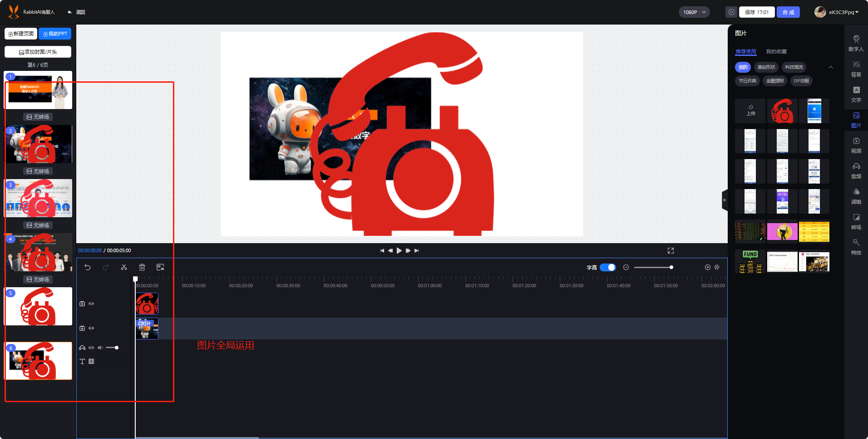
Task: Fit the timeline to the window
Action: 717,267
